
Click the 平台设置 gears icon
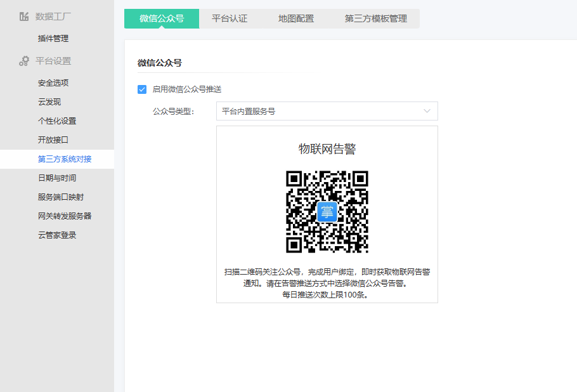24,61
